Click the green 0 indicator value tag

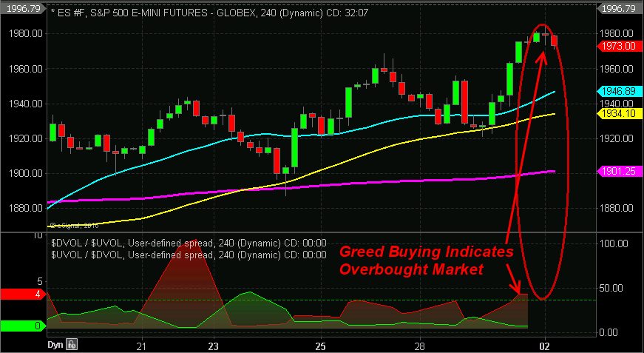pyautogui.click(x=23, y=326)
